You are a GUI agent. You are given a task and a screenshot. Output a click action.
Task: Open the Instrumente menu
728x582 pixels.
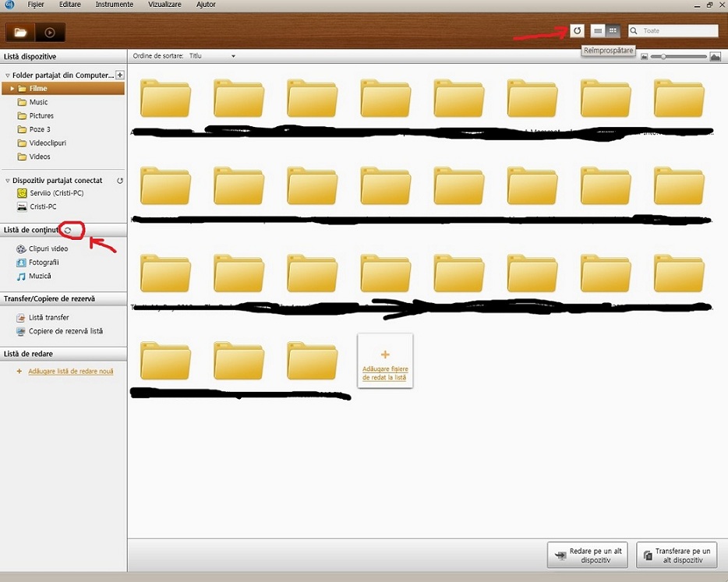pos(114,5)
